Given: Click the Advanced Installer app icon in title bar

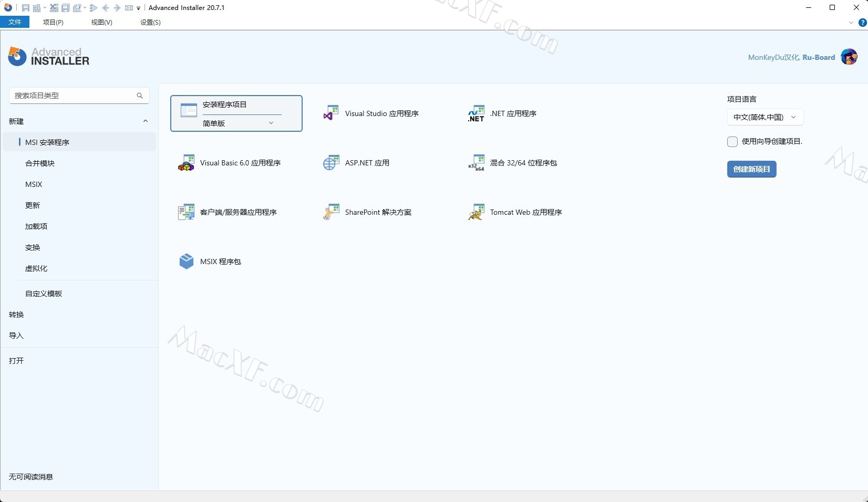Looking at the screenshot, I should point(8,7).
